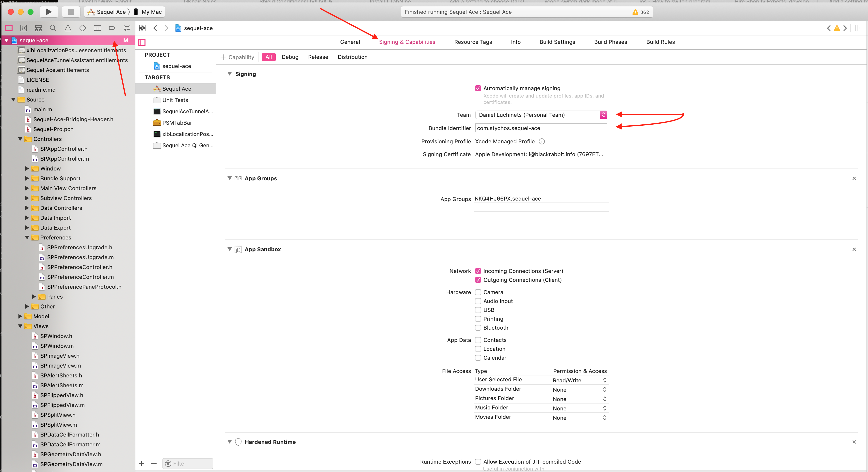Uncheck Outgoing Connections (Client)
The height and width of the screenshot is (472, 868).
click(478, 280)
